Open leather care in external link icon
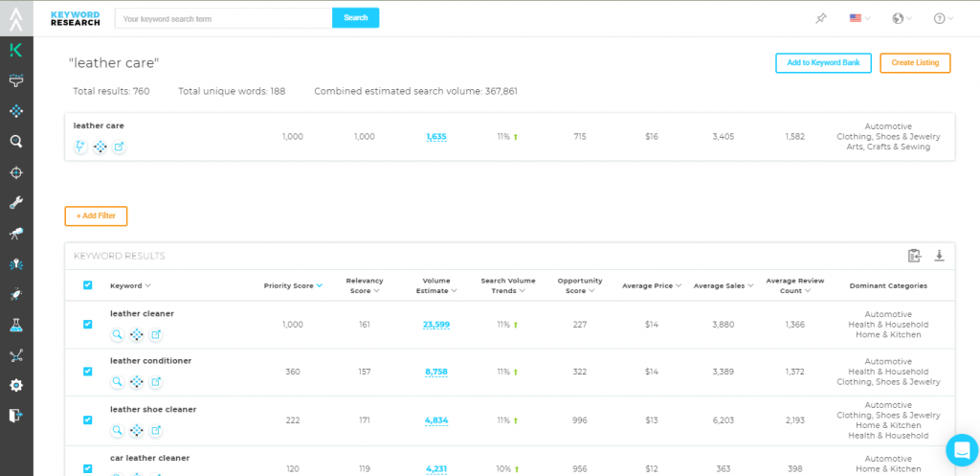Image resolution: width=980 pixels, height=476 pixels. coord(119,147)
